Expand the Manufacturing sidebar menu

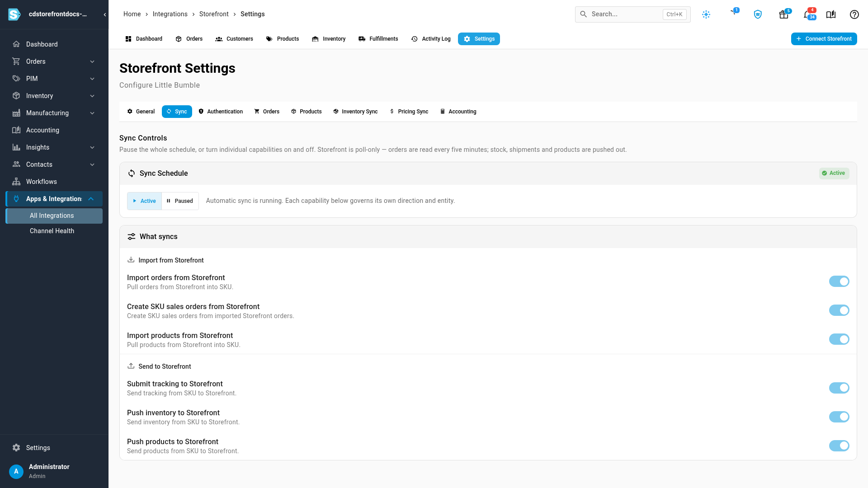click(54, 113)
